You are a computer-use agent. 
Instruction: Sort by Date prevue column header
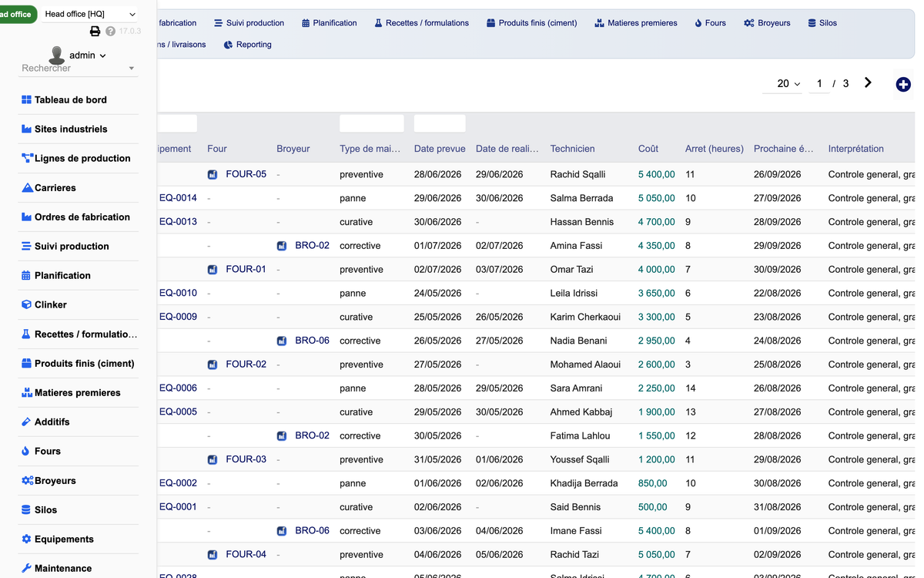[440, 149]
